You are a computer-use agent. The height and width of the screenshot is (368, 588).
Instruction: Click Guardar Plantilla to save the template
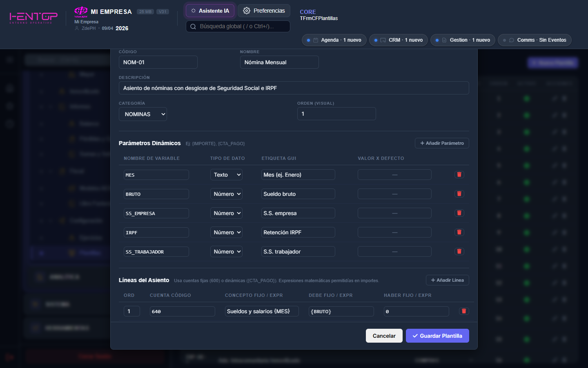coord(437,336)
